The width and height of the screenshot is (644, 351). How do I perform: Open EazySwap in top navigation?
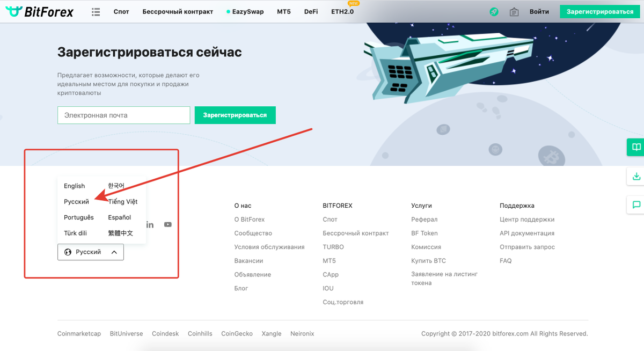(245, 11)
